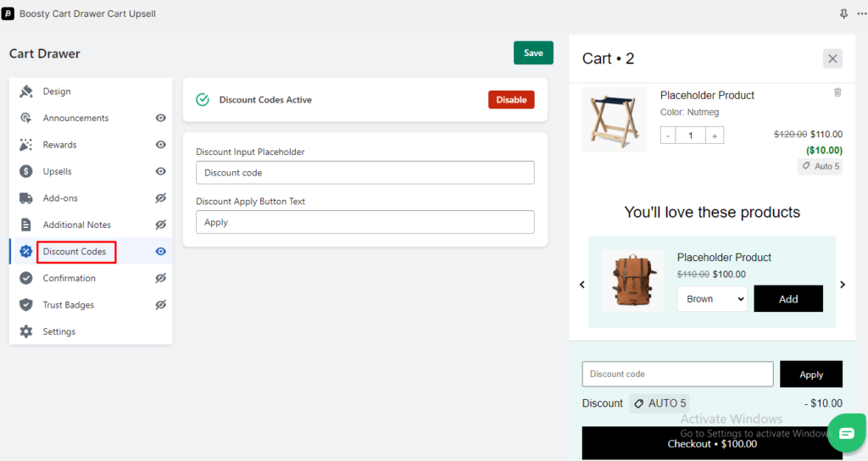Delete the Nutmeg product with trash icon

click(x=837, y=92)
